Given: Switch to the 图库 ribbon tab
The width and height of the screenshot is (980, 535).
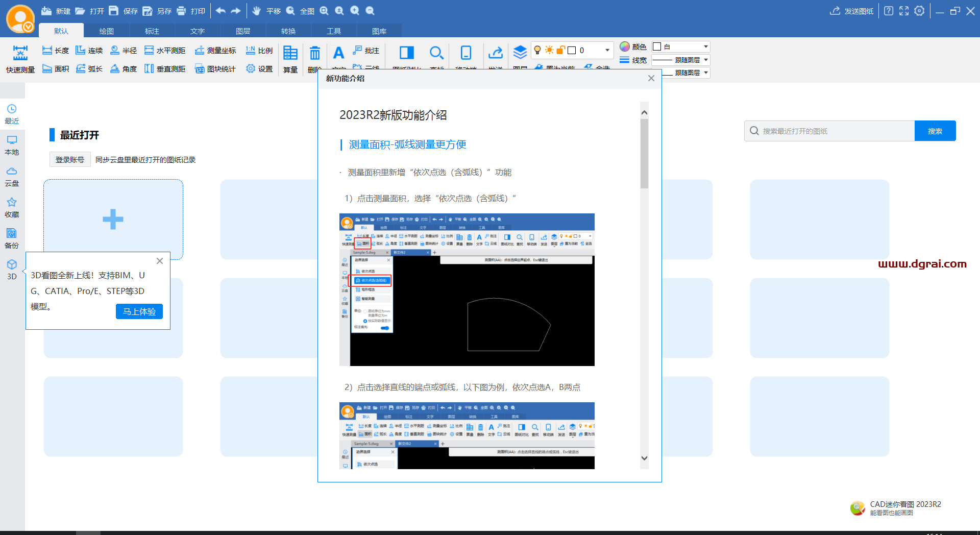Looking at the screenshot, I should 379,31.
